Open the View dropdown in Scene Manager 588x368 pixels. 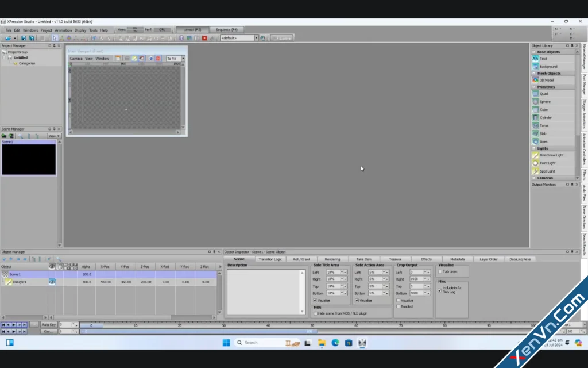point(53,136)
